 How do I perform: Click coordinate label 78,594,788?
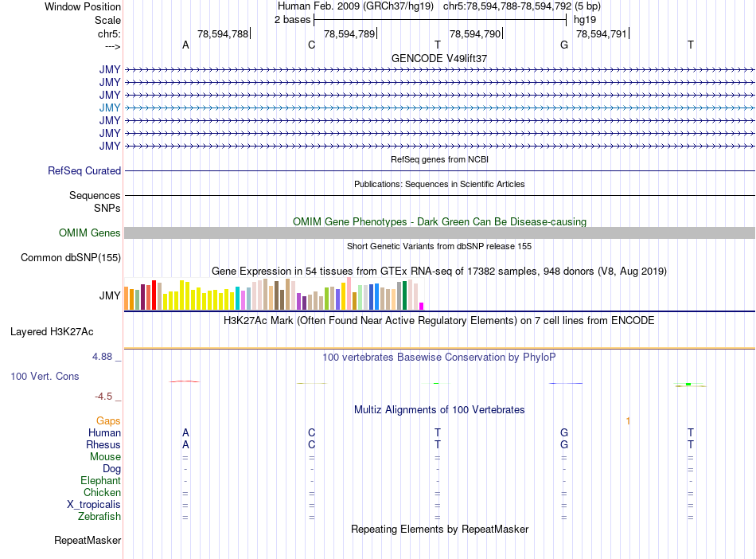coord(223,33)
